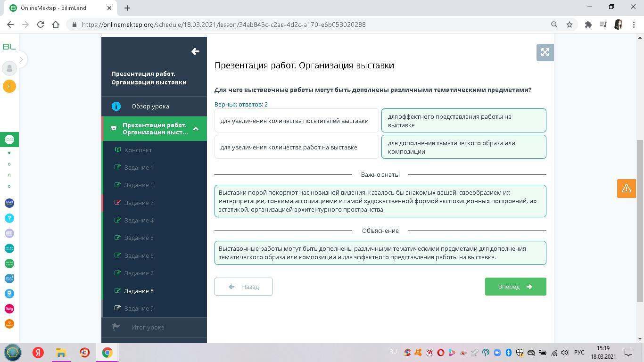
Task: Click the browser address bar URL
Action: pyautogui.click(x=223, y=25)
